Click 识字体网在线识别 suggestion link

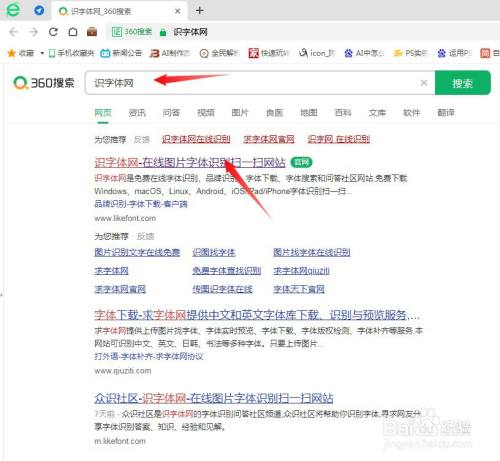coord(196,139)
